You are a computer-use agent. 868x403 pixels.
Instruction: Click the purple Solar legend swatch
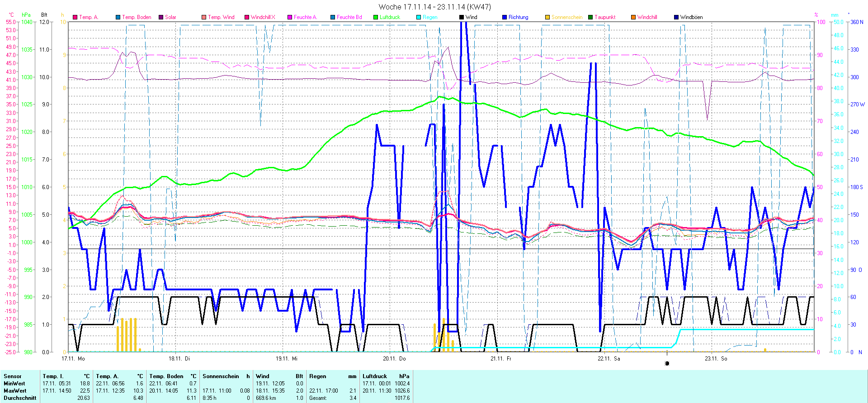(x=161, y=17)
